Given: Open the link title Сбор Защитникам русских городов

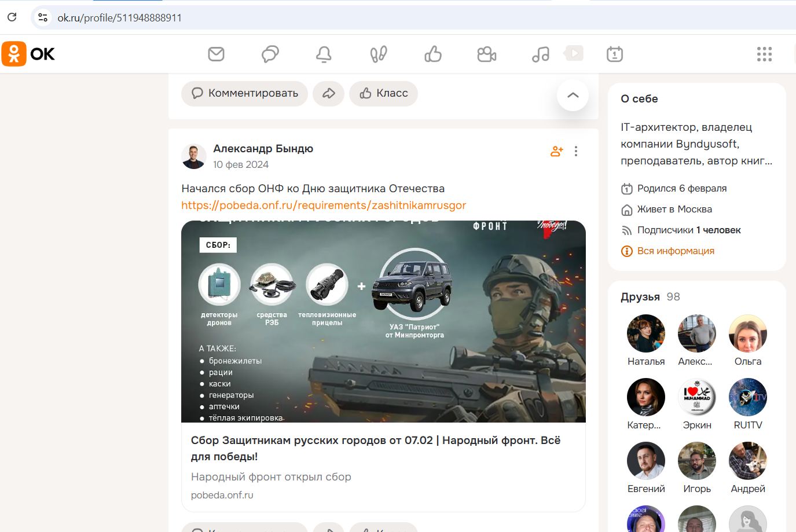Looking at the screenshot, I should click(x=376, y=448).
